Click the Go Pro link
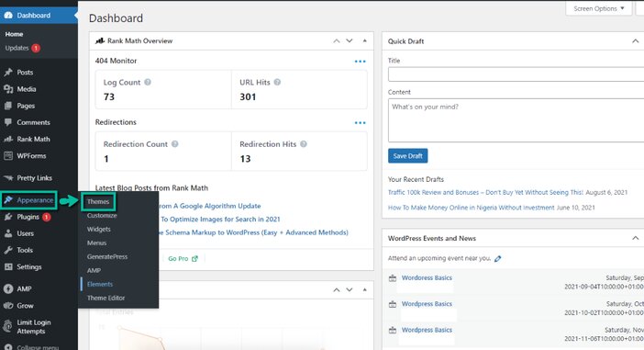 pos(183,258)
